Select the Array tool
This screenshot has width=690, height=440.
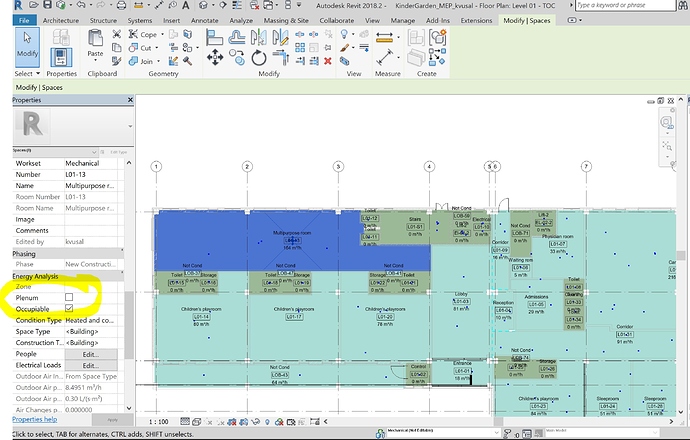(300, 48)
